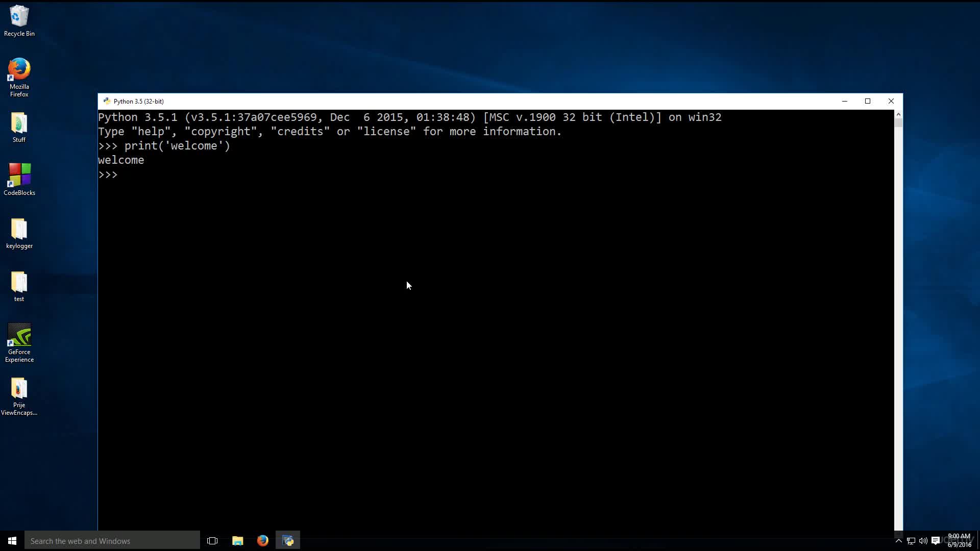Launch Mozilla Firefox from the desktop shortcut
The image size is (980, 551).
(x=19, y=77)
